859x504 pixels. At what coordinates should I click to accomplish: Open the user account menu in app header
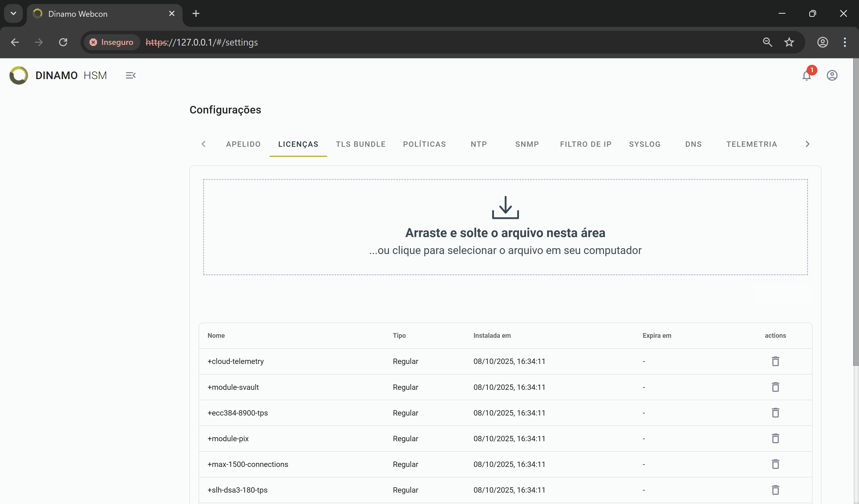point(832,75)
